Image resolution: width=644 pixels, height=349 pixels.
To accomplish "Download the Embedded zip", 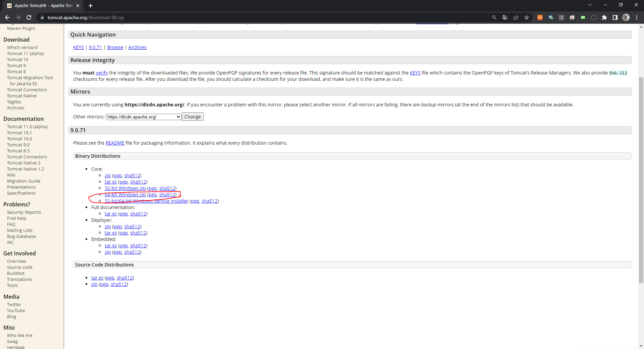I will [x=108, y=252].
